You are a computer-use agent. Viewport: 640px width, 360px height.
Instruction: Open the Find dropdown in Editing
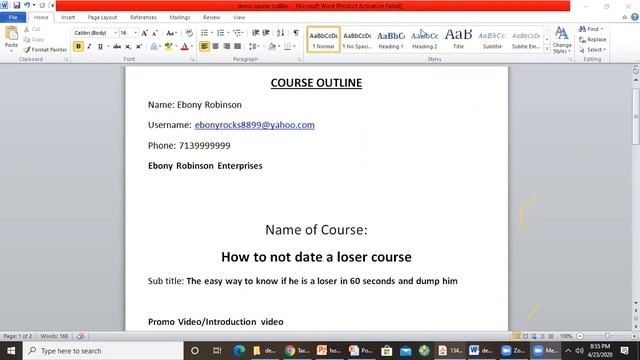tap(591, 29)
